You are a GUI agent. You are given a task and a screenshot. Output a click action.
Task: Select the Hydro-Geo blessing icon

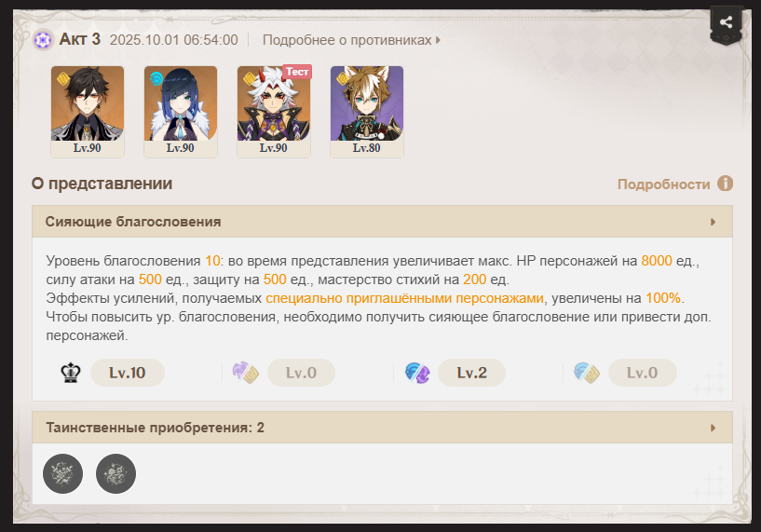(x=587, y=373)
